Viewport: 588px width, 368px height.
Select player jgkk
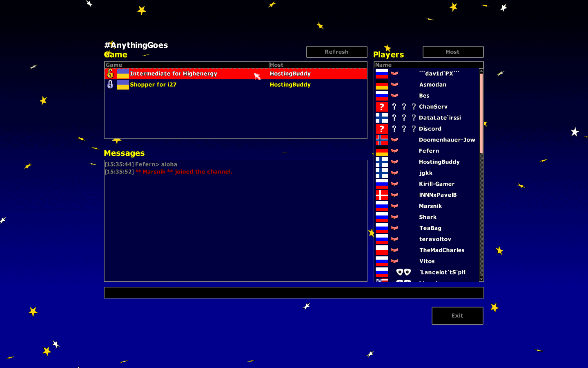(426, 173)
